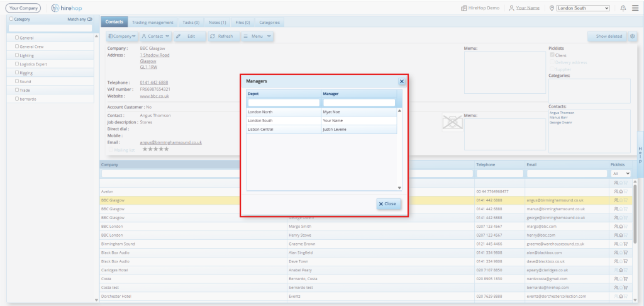Viewport: 644px width, 306px height.
Task: Open the hamburger main menu
Action: 635,8
